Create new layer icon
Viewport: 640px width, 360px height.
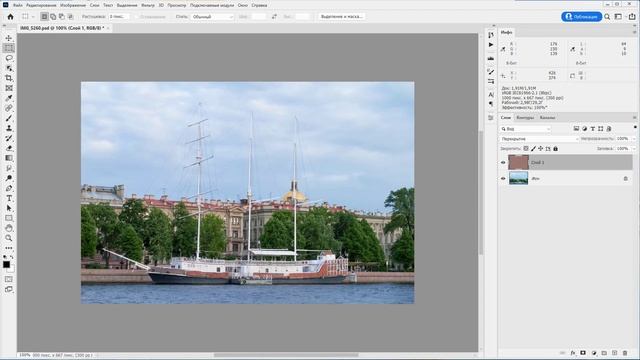[614, 353]
